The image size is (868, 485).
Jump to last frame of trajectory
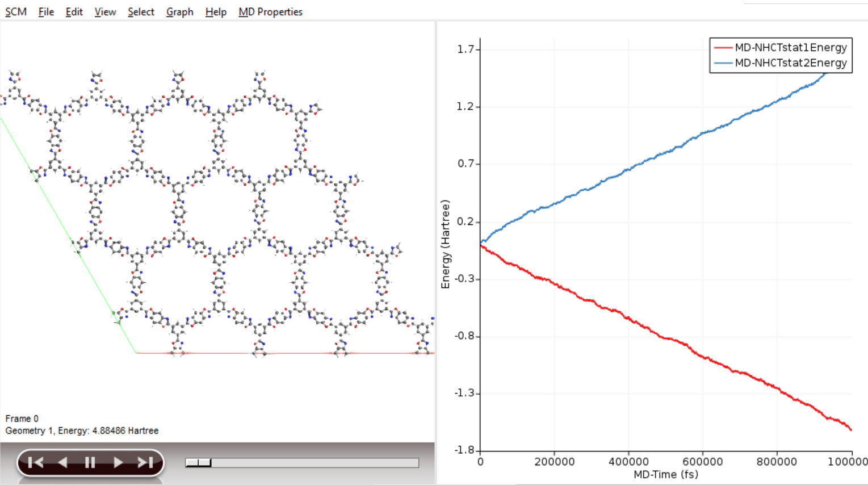(x=145, y=463)
